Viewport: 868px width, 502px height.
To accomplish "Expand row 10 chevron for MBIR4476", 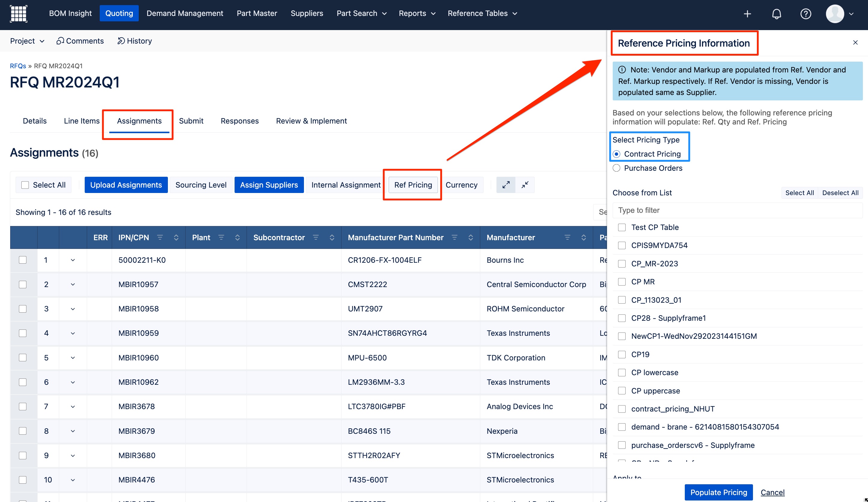I will pos(73,480).
